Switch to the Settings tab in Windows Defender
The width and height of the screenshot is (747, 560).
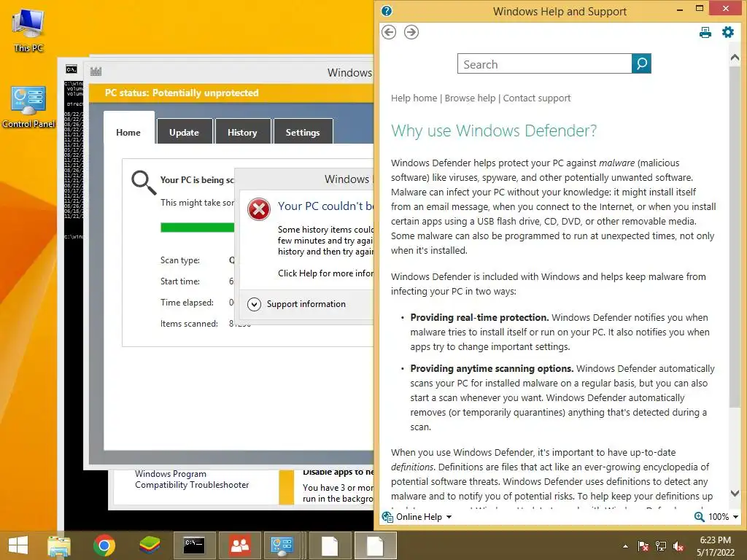[x=303, y=132]
